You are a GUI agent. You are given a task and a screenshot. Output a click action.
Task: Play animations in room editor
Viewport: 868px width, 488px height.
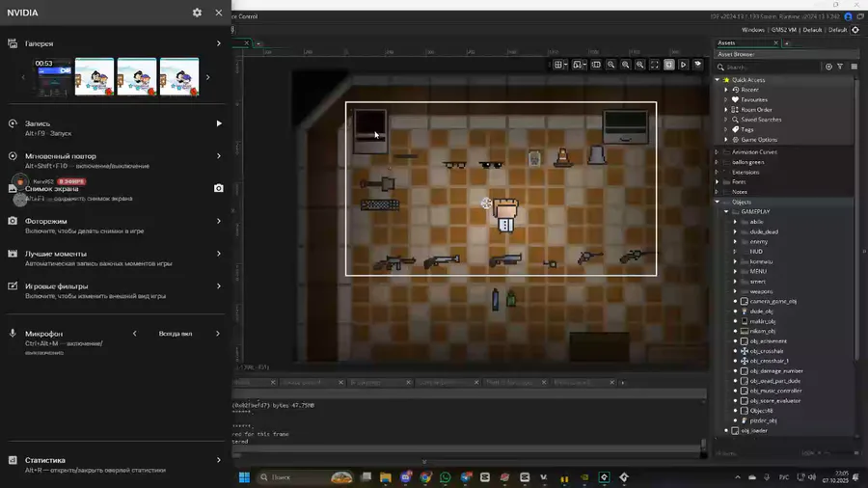pyautogui.click(x=683, y=65)
